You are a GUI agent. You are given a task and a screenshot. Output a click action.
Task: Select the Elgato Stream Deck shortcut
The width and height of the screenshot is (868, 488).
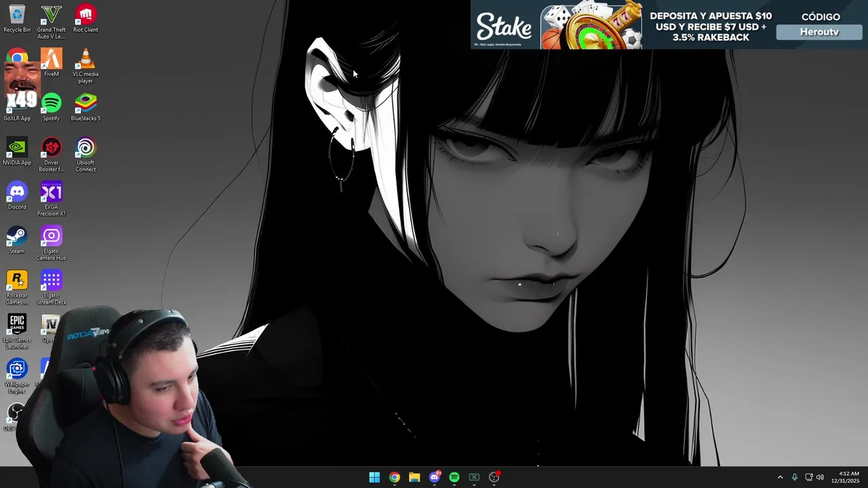52,287
